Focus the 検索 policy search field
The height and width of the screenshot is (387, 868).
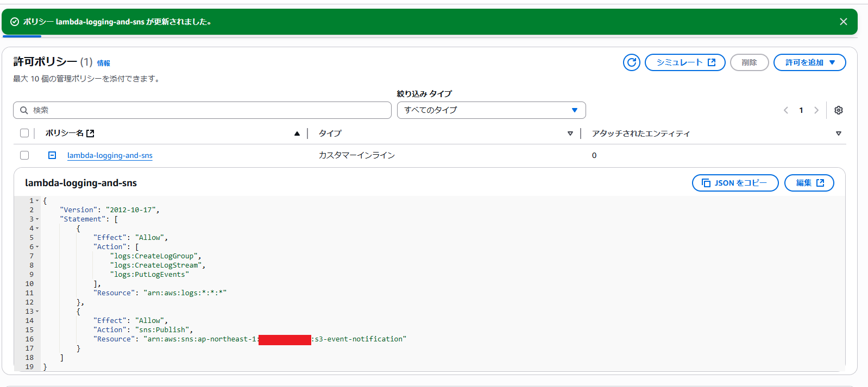[x=202, y=110]
